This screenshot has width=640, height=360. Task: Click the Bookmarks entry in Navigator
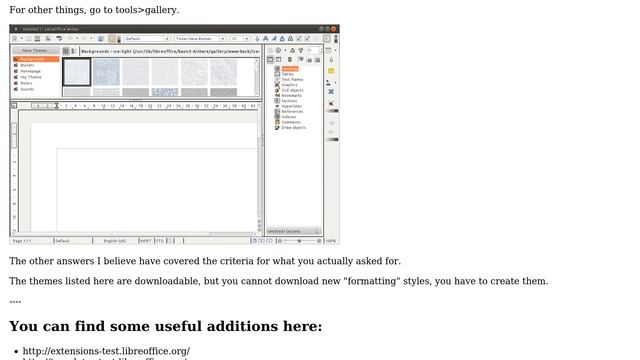point(291,96)
